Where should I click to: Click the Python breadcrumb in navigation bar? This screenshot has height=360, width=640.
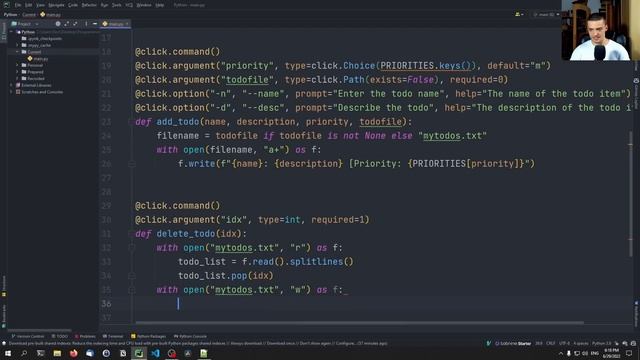click(10, 14)
